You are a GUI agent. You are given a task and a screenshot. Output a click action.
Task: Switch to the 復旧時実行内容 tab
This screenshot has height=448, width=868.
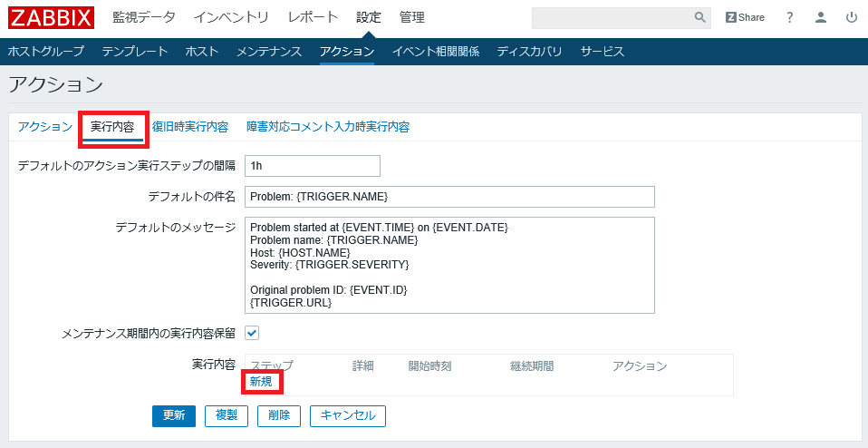190,127
